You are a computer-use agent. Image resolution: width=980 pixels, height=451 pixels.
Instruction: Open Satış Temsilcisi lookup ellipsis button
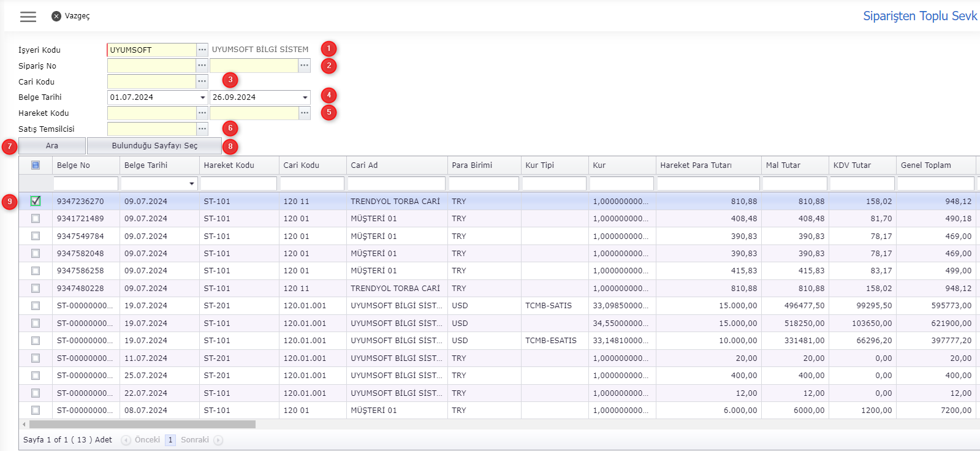point(202,129)
